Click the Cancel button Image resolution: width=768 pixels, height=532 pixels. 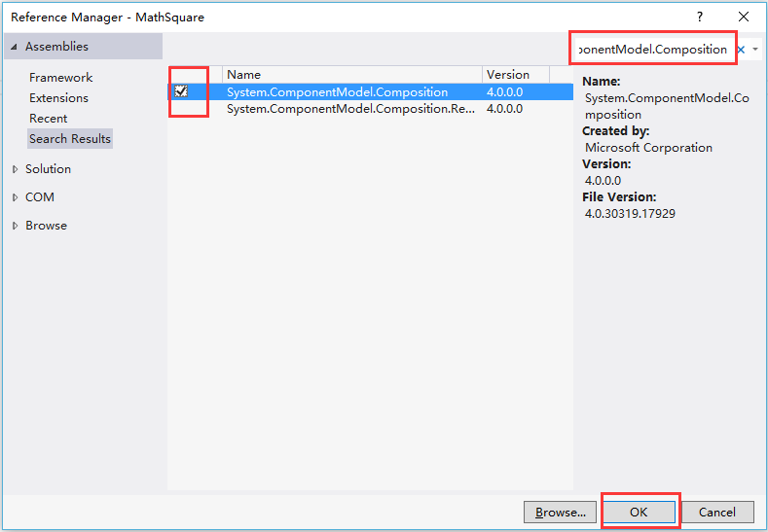tap(717, 513)
